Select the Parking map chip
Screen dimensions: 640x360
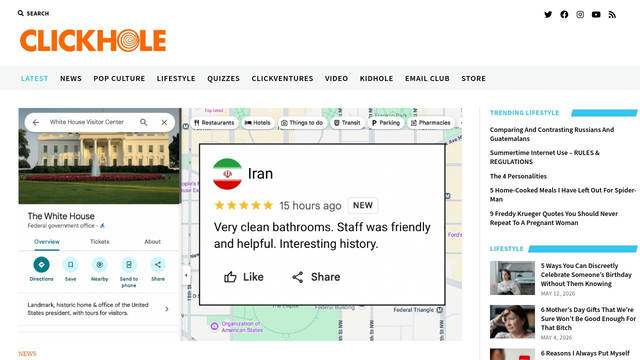[386, 123]
